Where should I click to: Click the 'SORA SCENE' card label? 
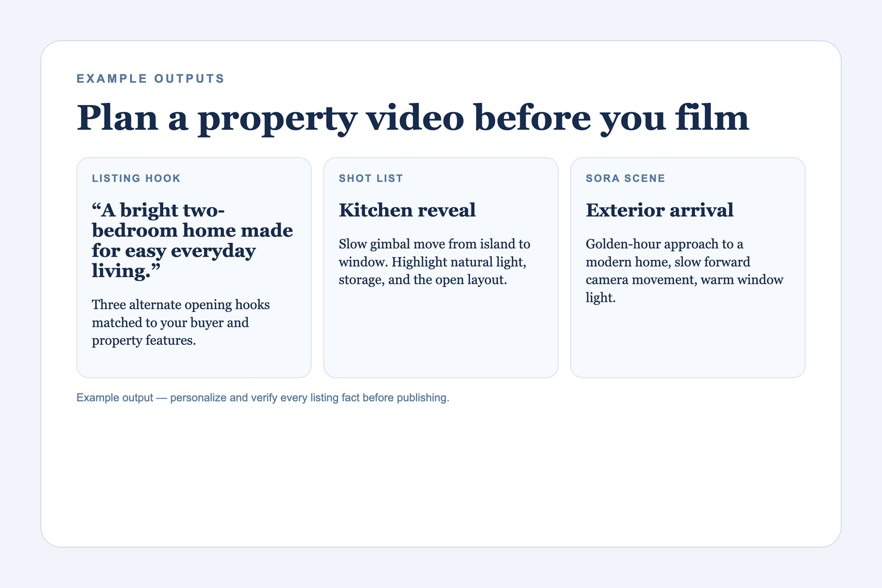point(625,178)
